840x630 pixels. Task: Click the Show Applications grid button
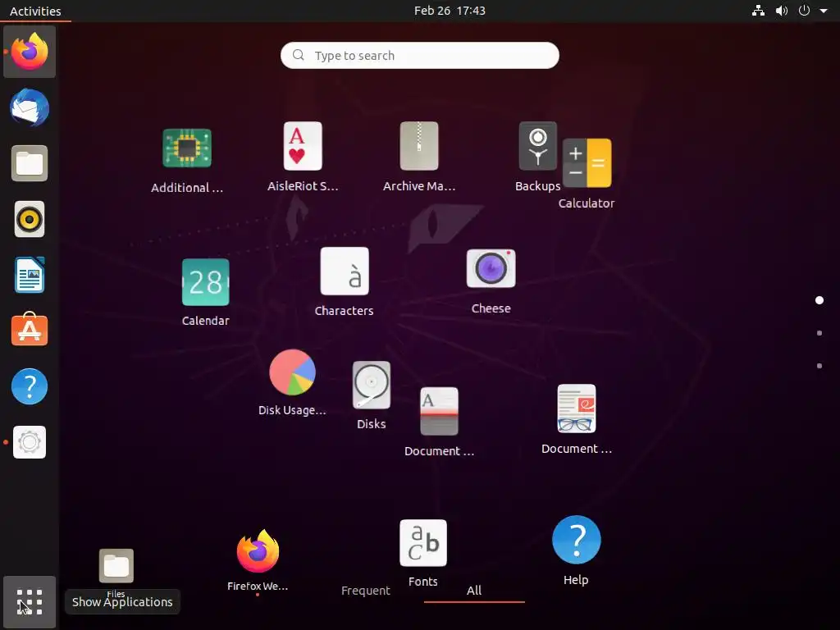click(x=30, y=602)
